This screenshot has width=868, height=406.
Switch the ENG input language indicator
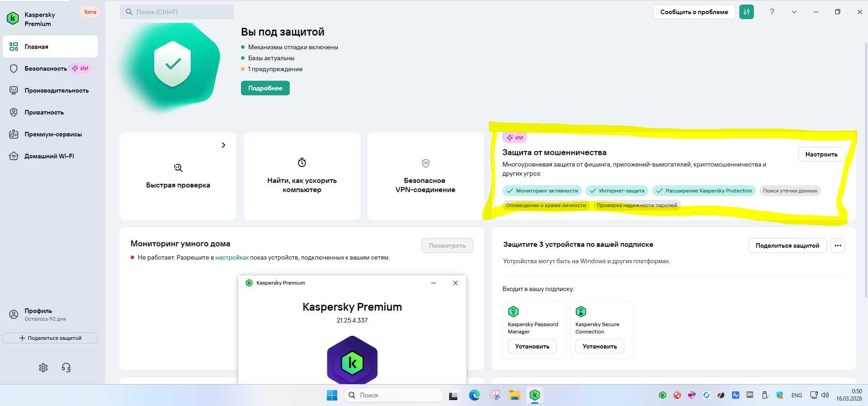coord(797,396)
